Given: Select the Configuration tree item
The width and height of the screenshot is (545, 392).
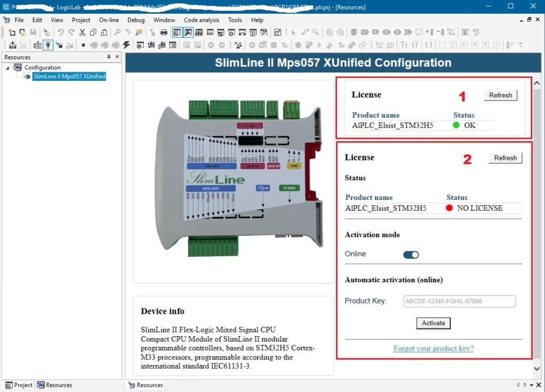Looking at the screenshot, I should click(x=43, y=68).
